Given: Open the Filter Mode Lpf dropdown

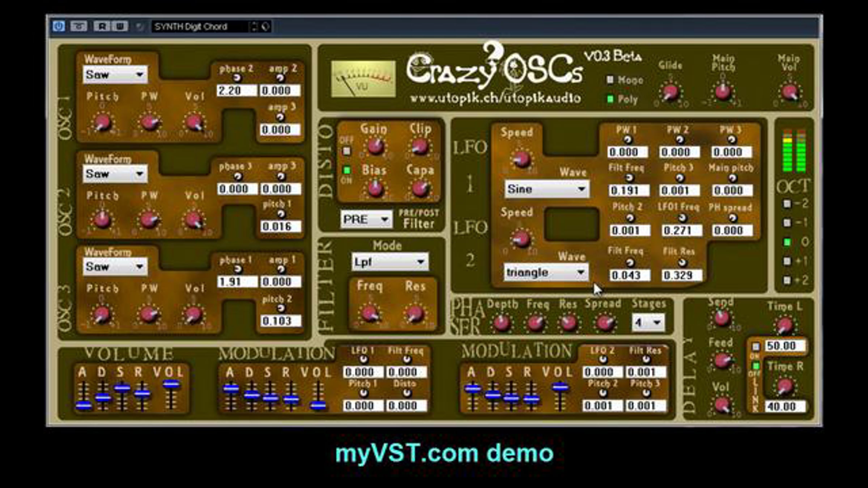Looking at the screenshot, I should click(x=390, y=262).
